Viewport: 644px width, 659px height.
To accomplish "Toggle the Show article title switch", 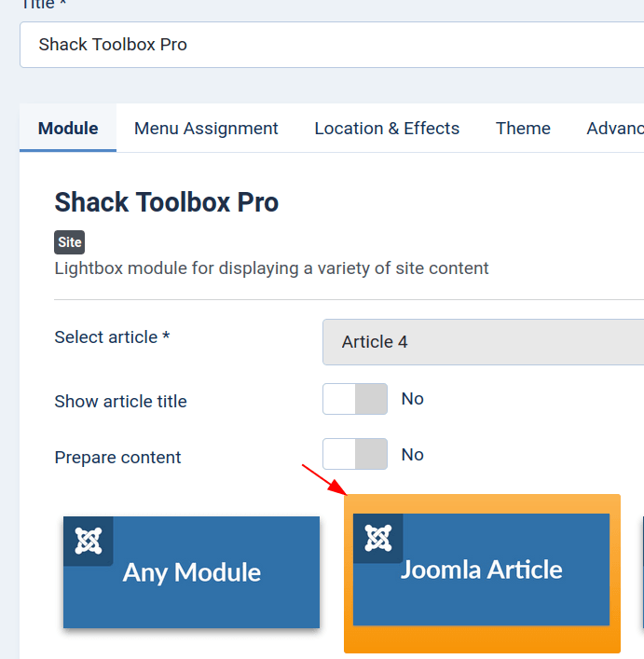I will tap(355, 399).
